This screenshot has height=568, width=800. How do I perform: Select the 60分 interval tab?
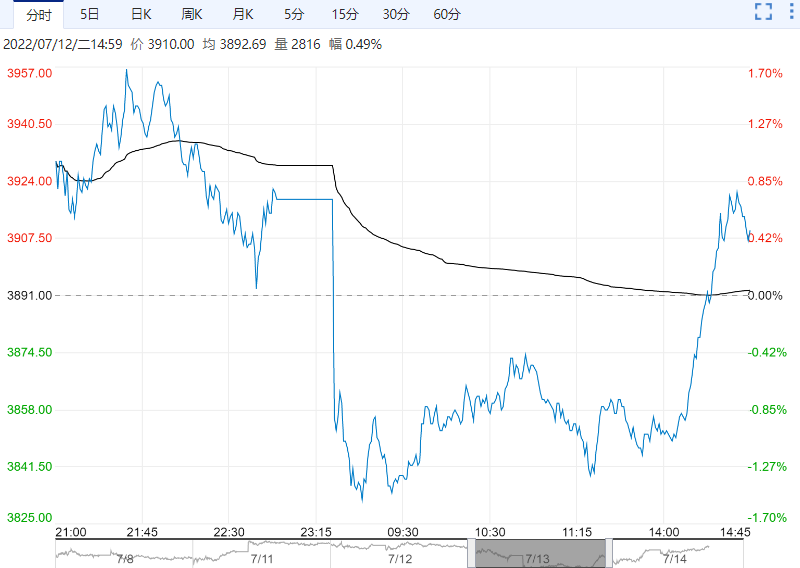[447, 14]
